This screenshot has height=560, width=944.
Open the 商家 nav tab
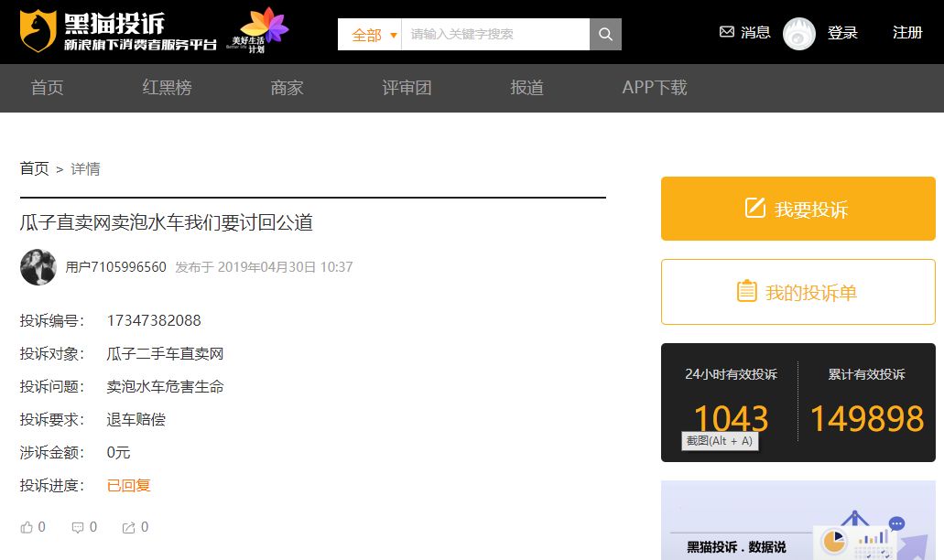[x=287, y=88]
